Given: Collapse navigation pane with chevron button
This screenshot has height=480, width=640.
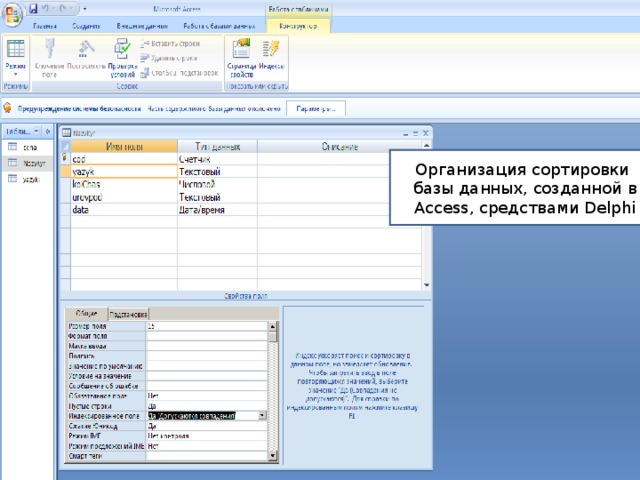Looking at the screenshot, I should [x=48, y=131].
